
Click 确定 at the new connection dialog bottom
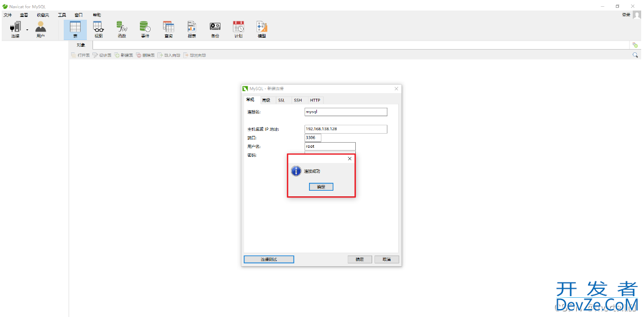360,259
